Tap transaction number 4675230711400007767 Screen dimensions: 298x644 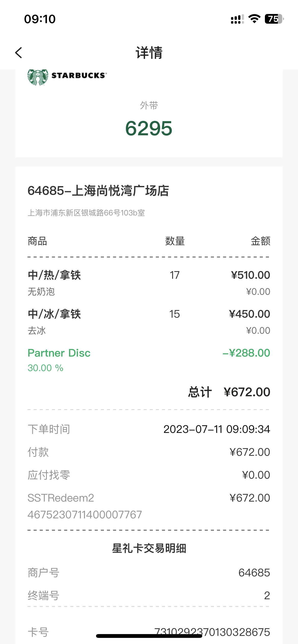tap(85, 515)
